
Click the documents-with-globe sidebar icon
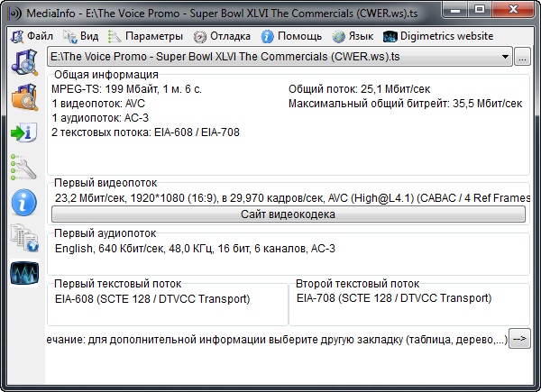point(23,238)
